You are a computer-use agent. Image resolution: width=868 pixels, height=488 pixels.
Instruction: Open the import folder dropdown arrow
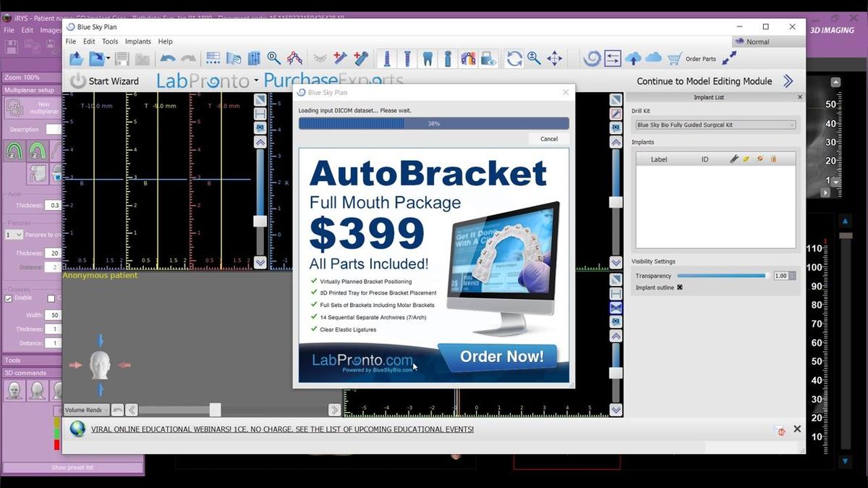pos(108,59)
